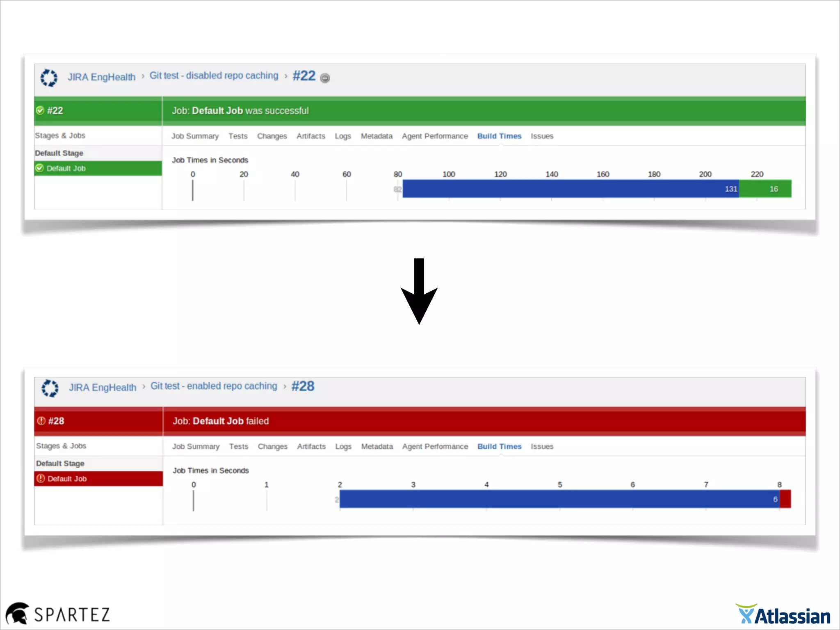Click build number #28 in breadcrumb
This screenshot has height=630, width=840.
303,386
